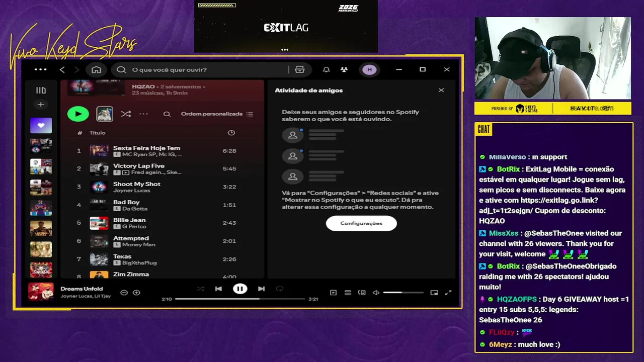This screenshot has width=644, height=362.
Task: Hide this song with the minus circle
Action: point(124,292)
